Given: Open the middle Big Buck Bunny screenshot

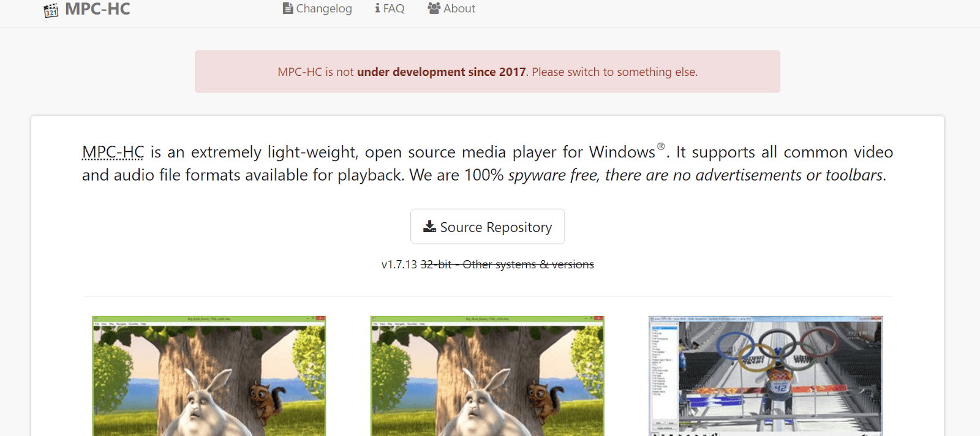Looking at the screenshot, I should click(487, 376).
